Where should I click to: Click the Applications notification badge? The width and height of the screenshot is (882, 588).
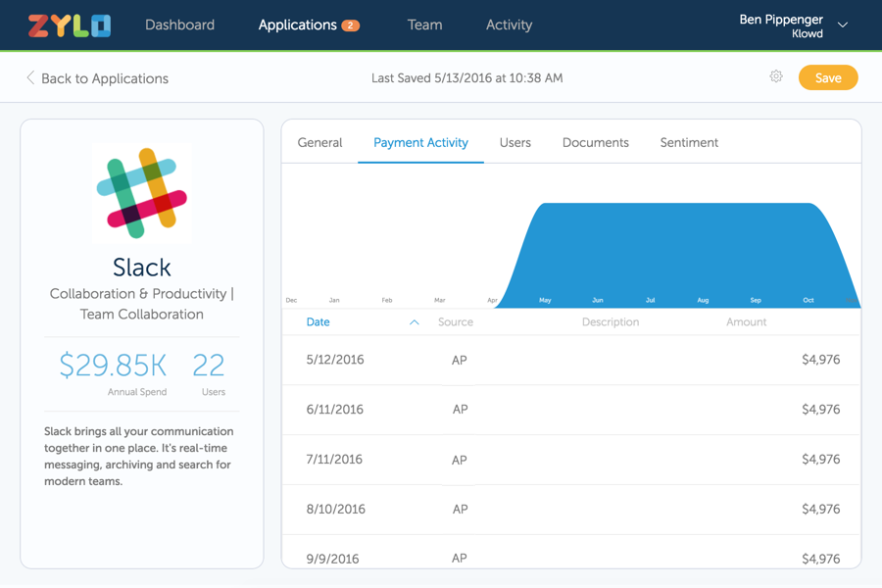click(350, 25)
